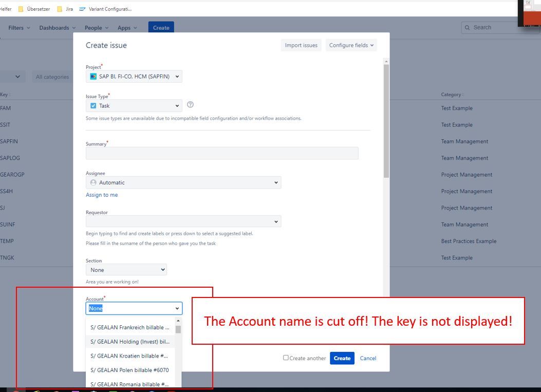This screenshot has width=541, height=392.
Task: Click the Import issues button
Action: coord(301,45)
